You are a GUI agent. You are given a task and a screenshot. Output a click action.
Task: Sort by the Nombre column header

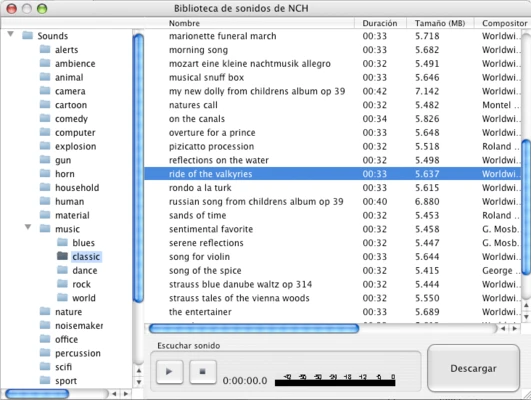249,23
